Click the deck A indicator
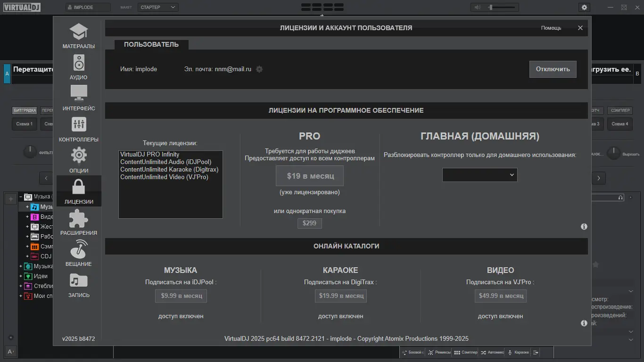 (7, 74)
